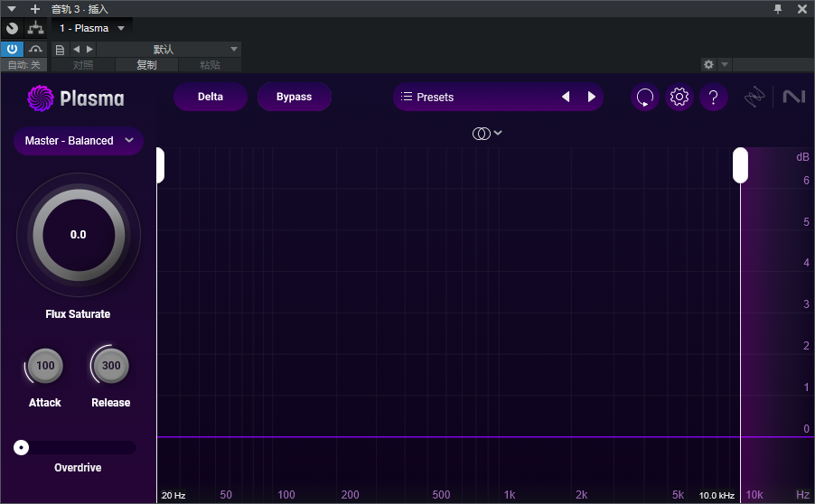Click the Plasma swirl logo
The height and width of the screenshot is (504, 815).
(x=40, y=98)
